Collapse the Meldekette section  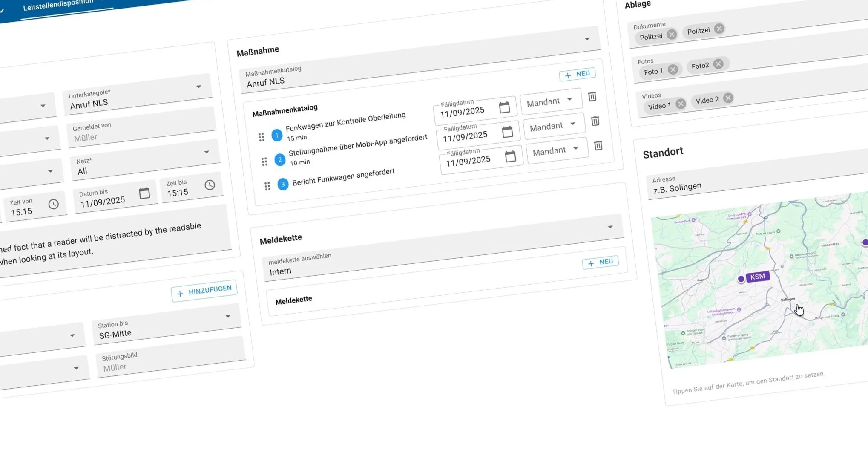pyautogui.click(x=610, y=227)
